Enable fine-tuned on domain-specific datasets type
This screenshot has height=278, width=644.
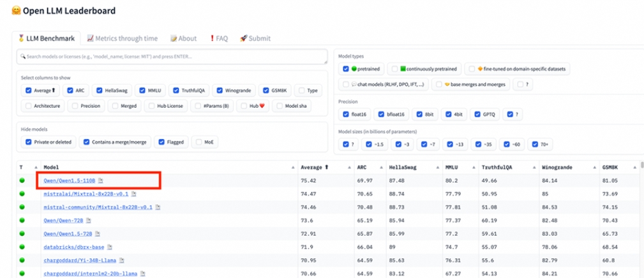pyautogui.click(x=472, y=69)
